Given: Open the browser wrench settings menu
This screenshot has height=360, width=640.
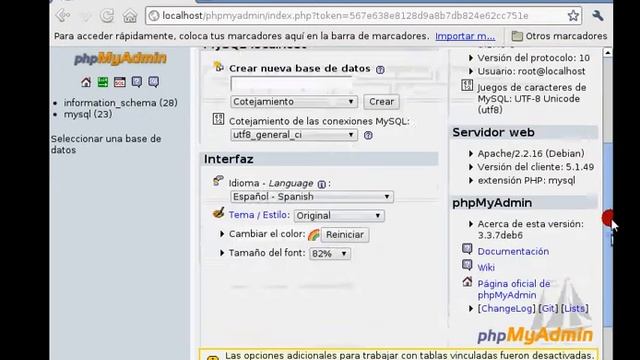Looking at the screenshot, I should (598, 16).
